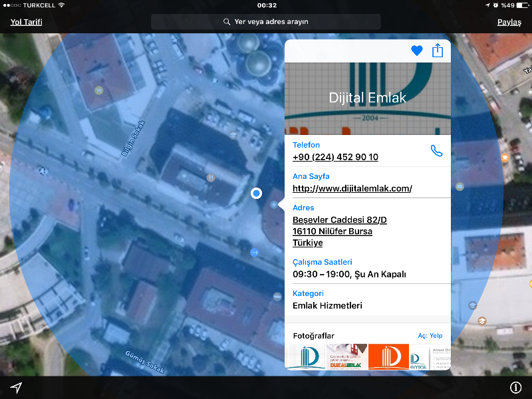Screen dimensions: 532x399
Task: Tap the blue current location dot
Action: pyautogui.click(x=257, y=194)
